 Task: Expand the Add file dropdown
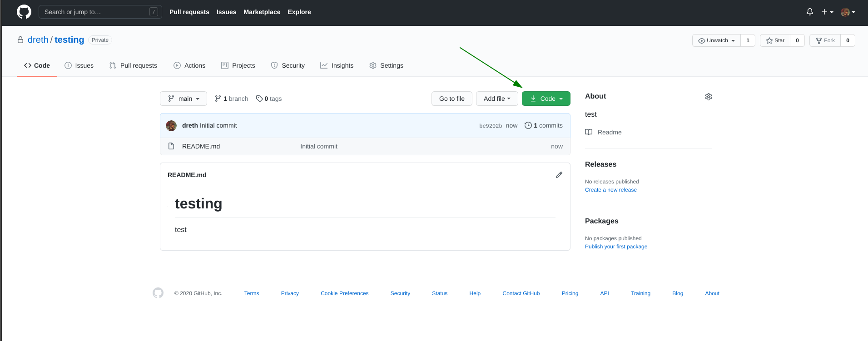497,99
